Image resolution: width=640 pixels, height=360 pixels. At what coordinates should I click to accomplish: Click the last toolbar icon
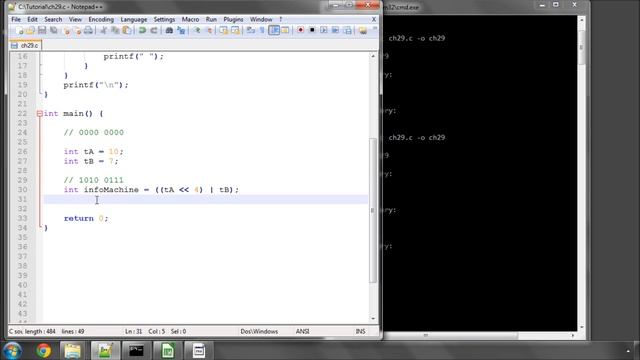coord(362,30)
